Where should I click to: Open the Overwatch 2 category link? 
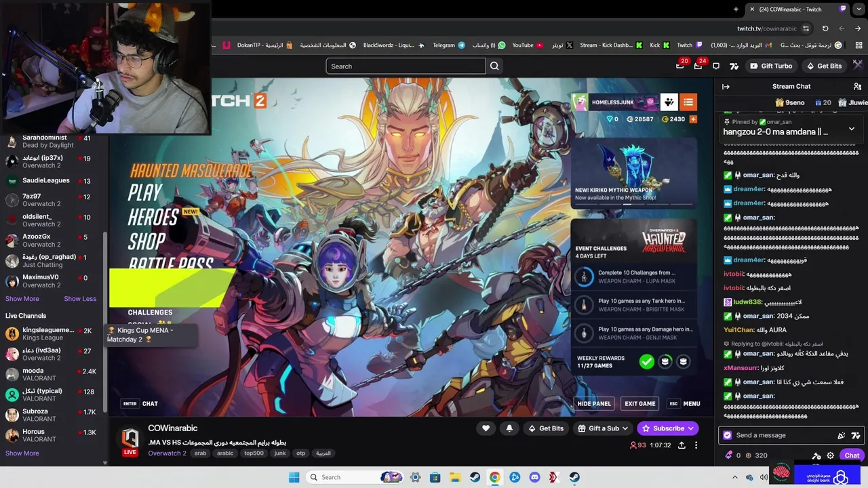pos(167,453)
